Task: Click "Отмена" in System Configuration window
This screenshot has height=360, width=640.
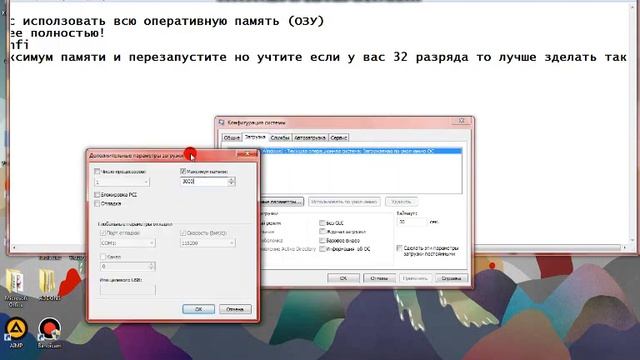Action: coord(379,278)
